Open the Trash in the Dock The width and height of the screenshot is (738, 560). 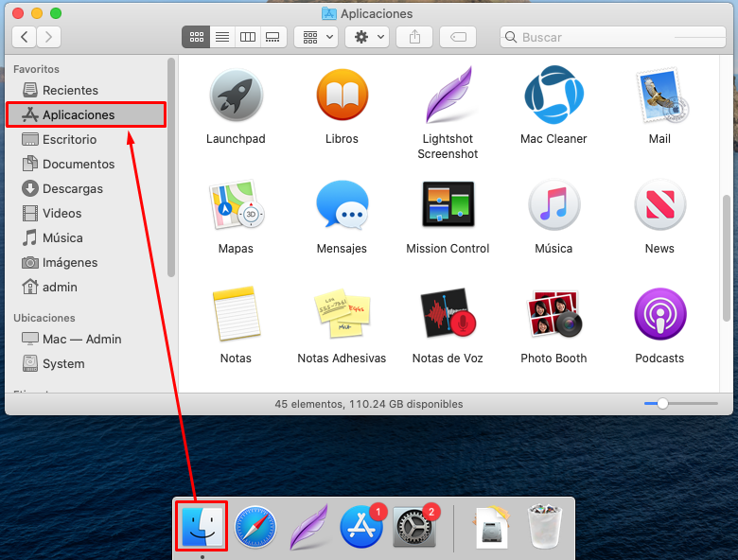point(545,527)
